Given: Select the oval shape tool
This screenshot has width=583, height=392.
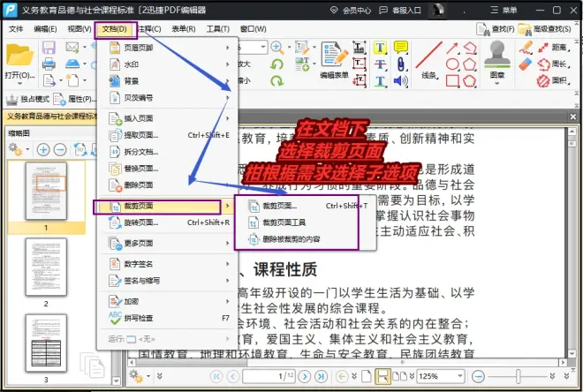Looking at the screenshot, I should [452, 64].
